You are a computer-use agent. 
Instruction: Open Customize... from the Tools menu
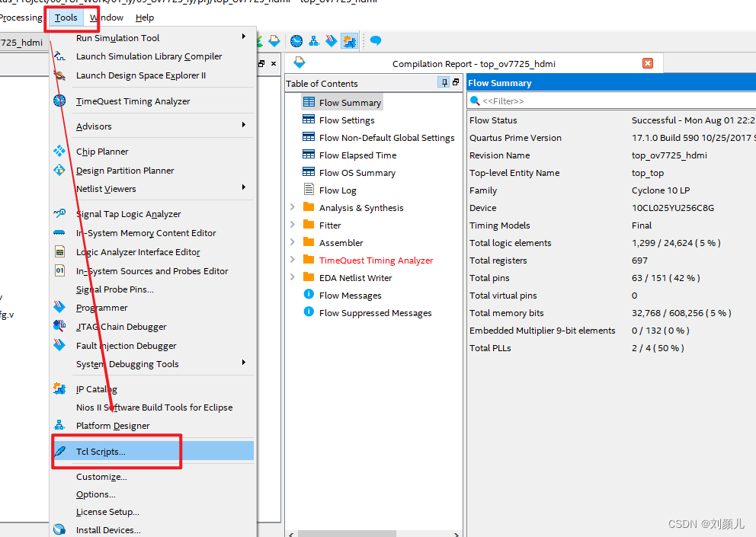click(x=101, y=477)
